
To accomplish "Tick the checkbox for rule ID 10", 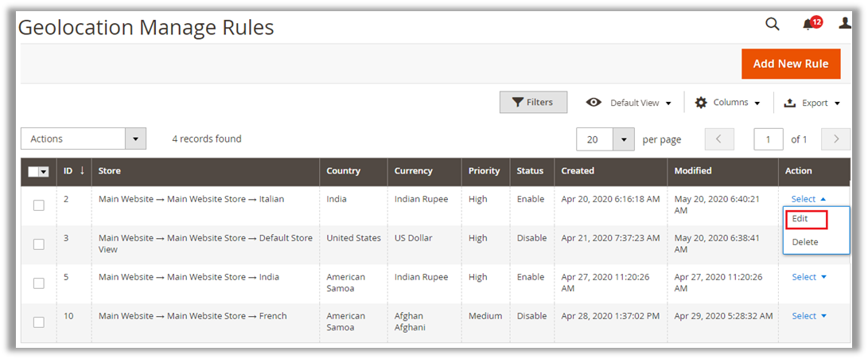I will 38,322.
